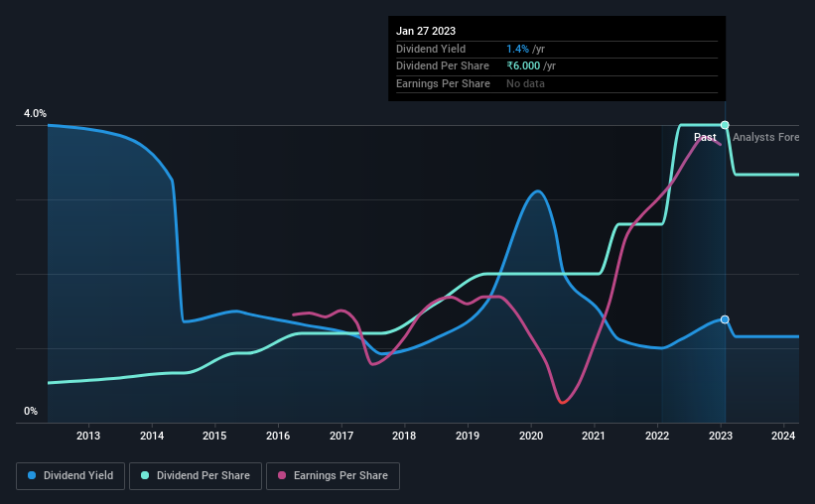Click the tooltip 'Dividend Yield' row label
This screenshot has height=504, width=815.
click(x=431, y=49)
